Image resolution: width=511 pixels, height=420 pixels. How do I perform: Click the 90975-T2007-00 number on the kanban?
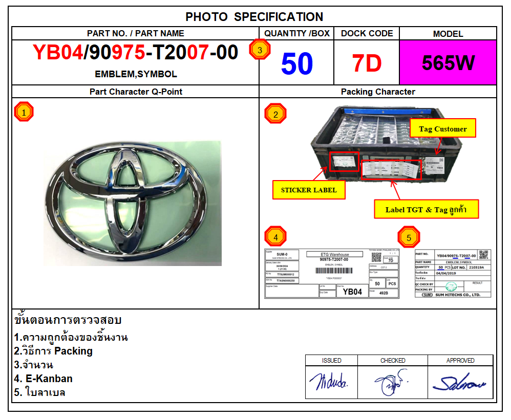(334, 259)
